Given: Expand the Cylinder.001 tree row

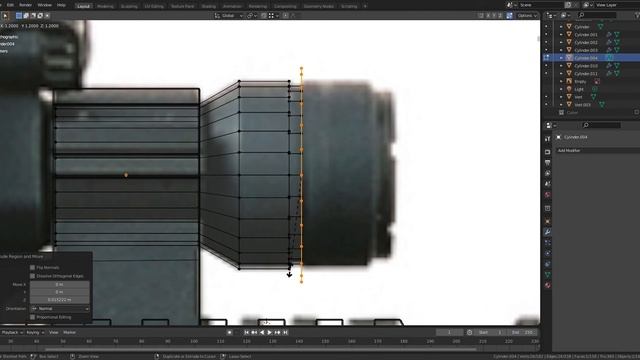Looking at the screenshot, I should pos(561,35).
